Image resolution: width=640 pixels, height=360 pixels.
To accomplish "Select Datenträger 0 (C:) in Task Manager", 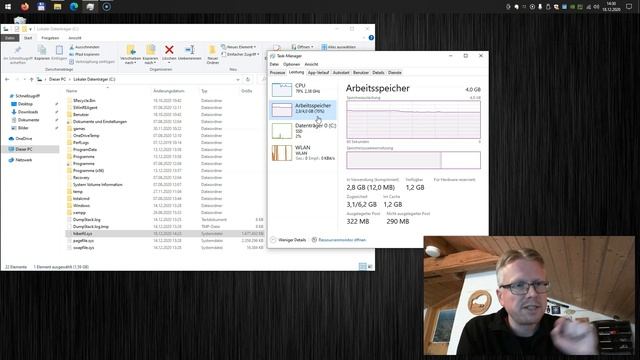I will click(302, 131).
